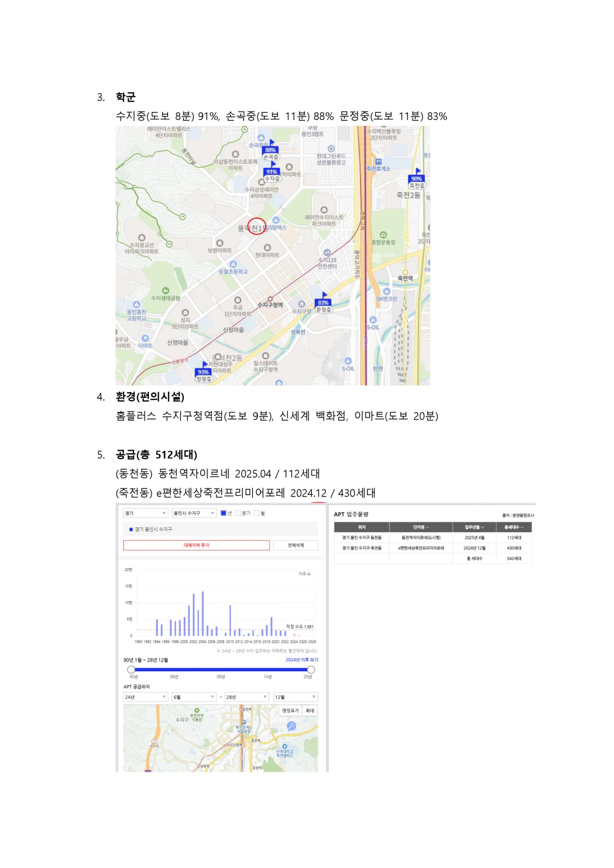Image resolution: width=614 pixels, height=868 pixels.
Task: Click the 대체지역 추가 button
Action: coord(196,545)
